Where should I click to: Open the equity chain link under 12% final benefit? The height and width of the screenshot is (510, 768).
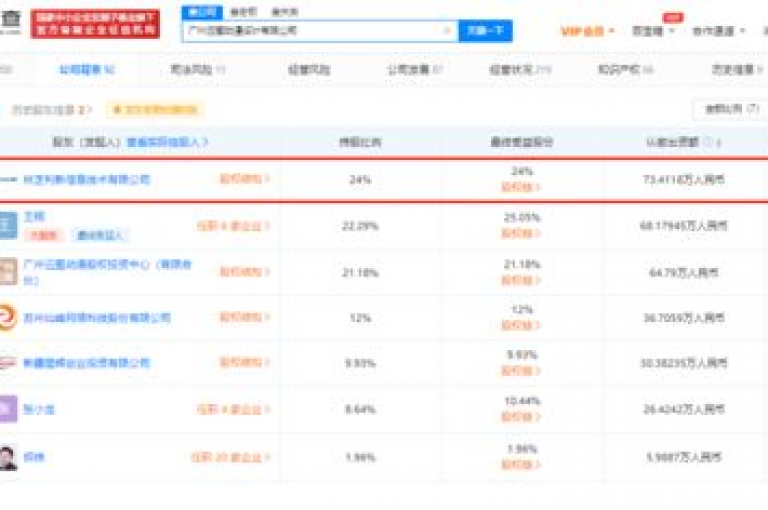point(521,325)
